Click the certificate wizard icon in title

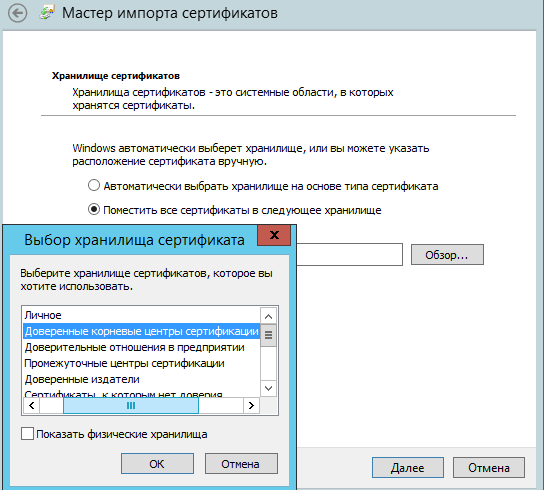46,13
